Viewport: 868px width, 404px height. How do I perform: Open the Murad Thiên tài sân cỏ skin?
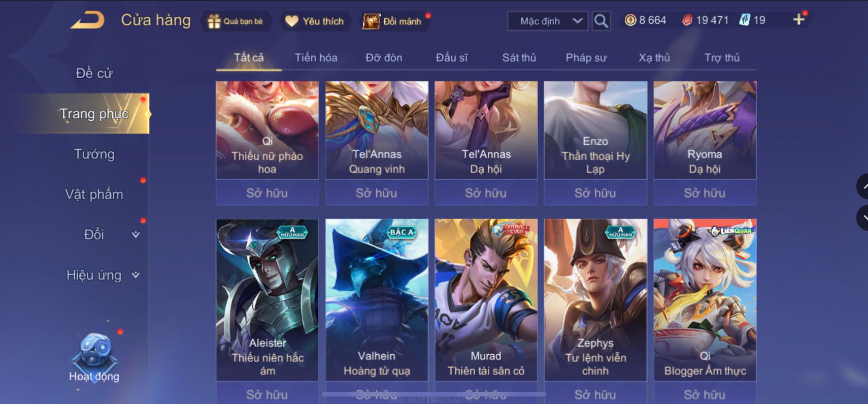coord(486,299)
